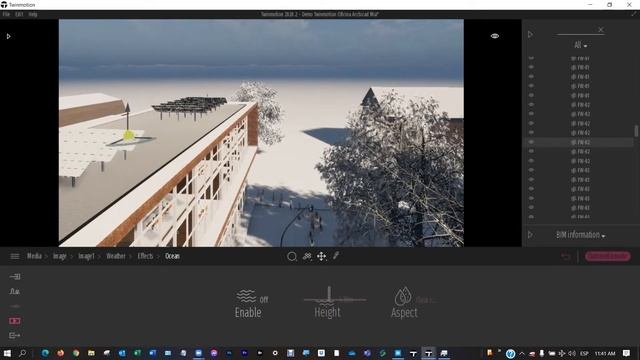
Task: Launch Firefox from the taskbar
Action: [x=60, y=353]
